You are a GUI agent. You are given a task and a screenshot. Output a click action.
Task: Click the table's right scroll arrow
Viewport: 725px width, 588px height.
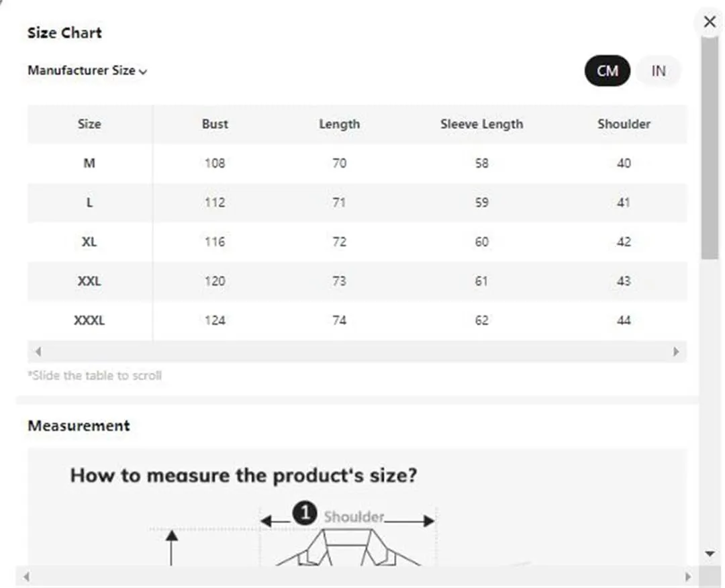pyautogui.click(x=676, y=352)
